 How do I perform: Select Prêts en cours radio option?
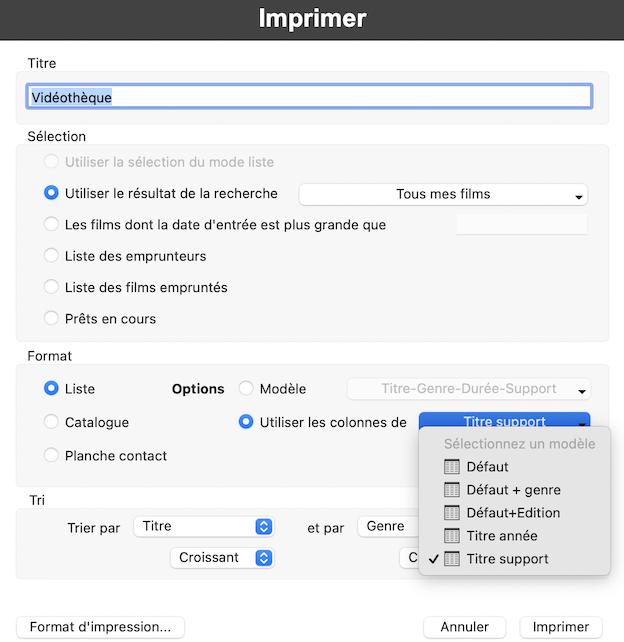(x=52, y=319)
